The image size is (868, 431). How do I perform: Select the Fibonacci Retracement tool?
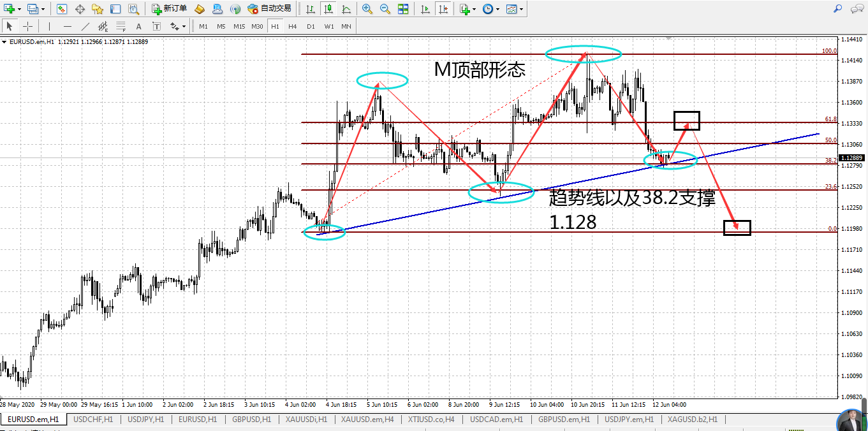pos(121,26)
